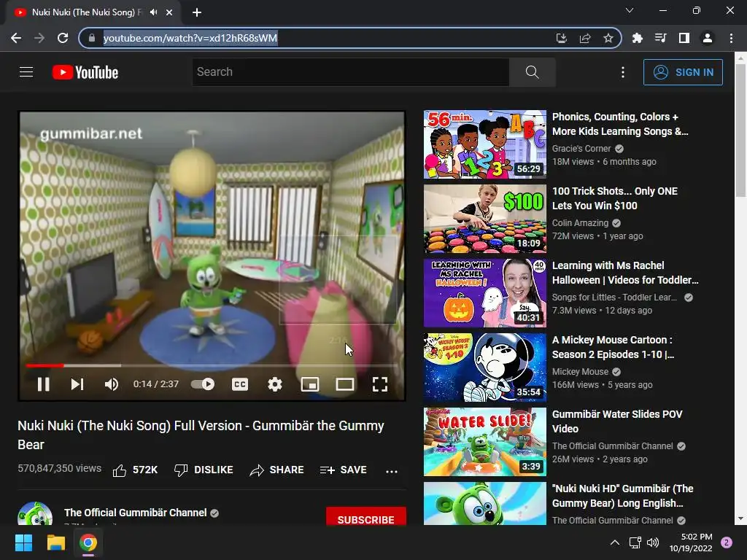Open the taskbar clock and date
Viewport: 747px width, 560px height.
(691, 542)
